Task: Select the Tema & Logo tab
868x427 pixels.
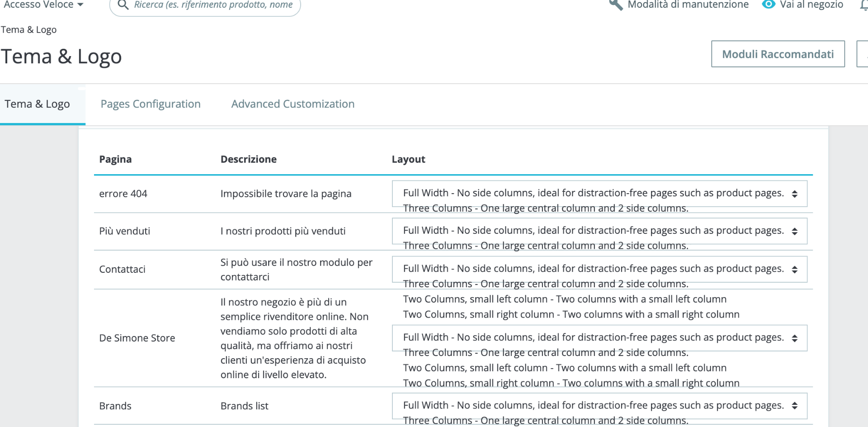Action: [38, 104]
